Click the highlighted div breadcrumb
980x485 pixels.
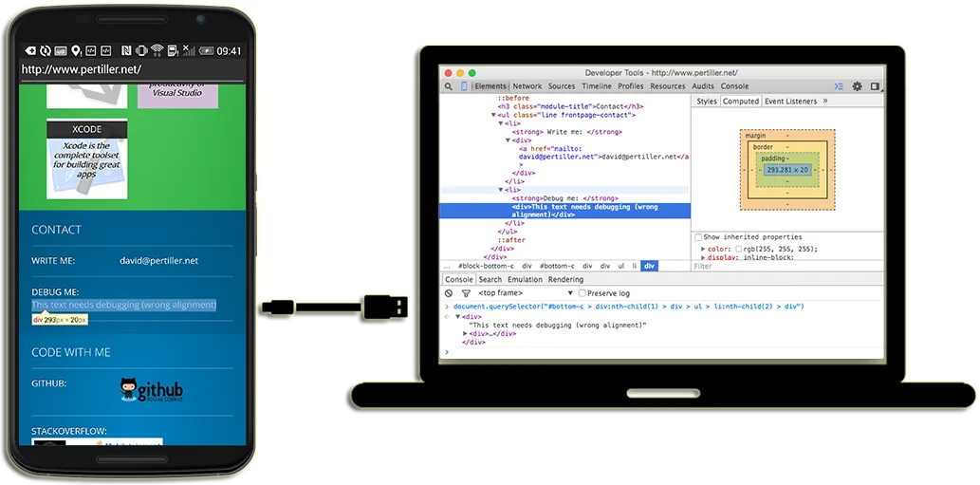tap(650, 267)
